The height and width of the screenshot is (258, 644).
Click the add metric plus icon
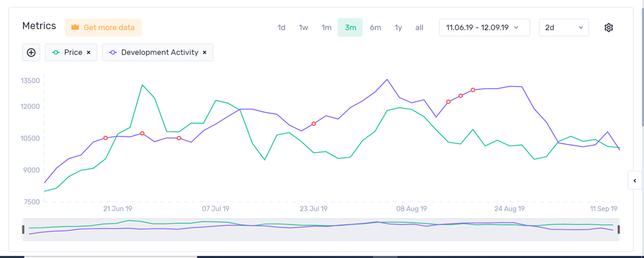(31, 52)
